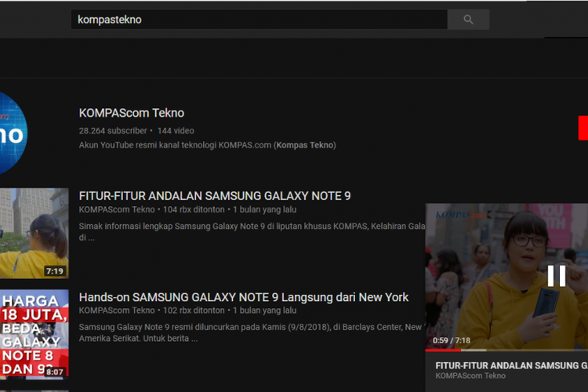Screen dimensions: 588x392
Task: Pause the miniplayer video
Action: click(556, 276)
